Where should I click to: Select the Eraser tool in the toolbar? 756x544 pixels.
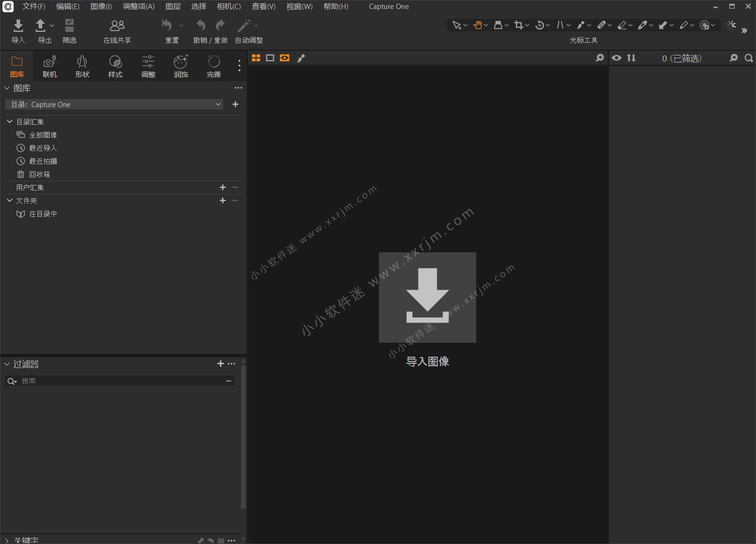(623, 25)
